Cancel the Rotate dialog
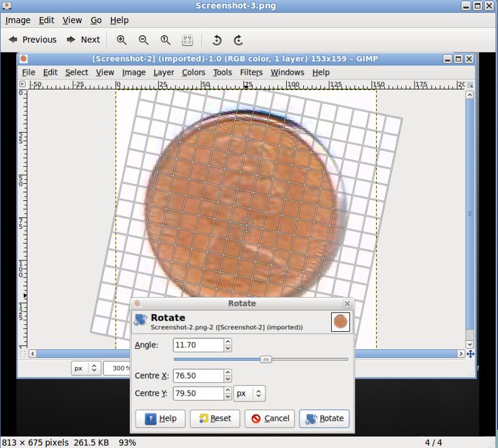Screen dimensions: 498x448 coord(270,418)
